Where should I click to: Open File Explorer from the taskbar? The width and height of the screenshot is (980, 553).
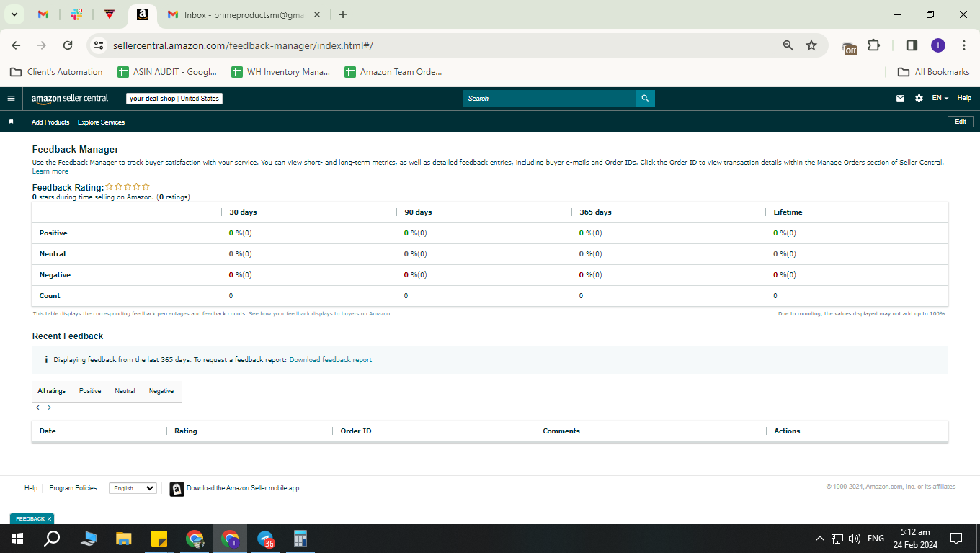click(124, 538)
